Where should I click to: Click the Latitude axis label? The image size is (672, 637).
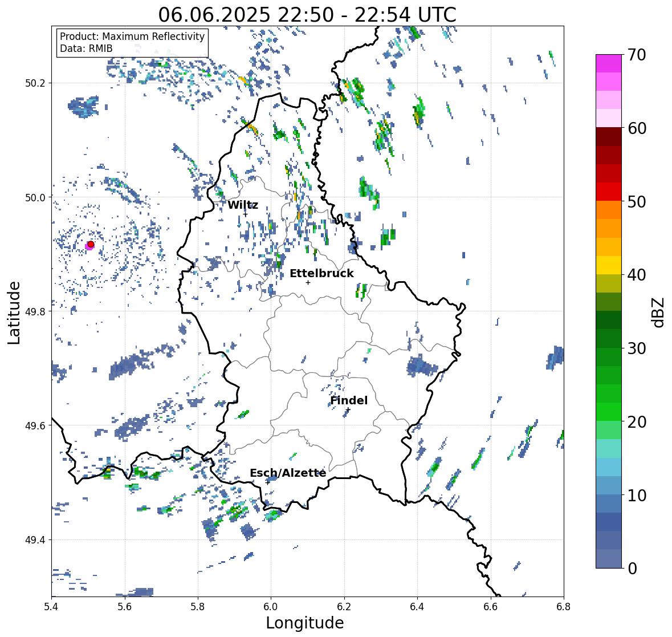pos(14,313)
